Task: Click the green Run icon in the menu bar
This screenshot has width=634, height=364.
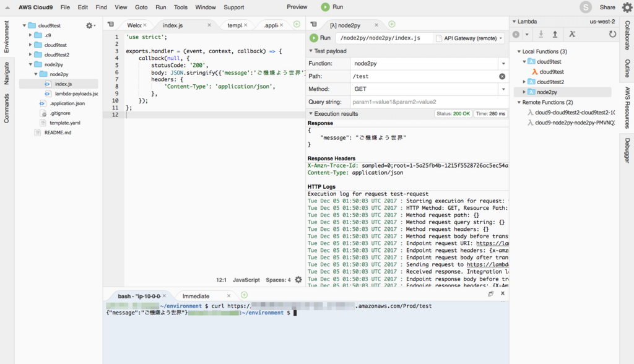Action: point(325,7)
